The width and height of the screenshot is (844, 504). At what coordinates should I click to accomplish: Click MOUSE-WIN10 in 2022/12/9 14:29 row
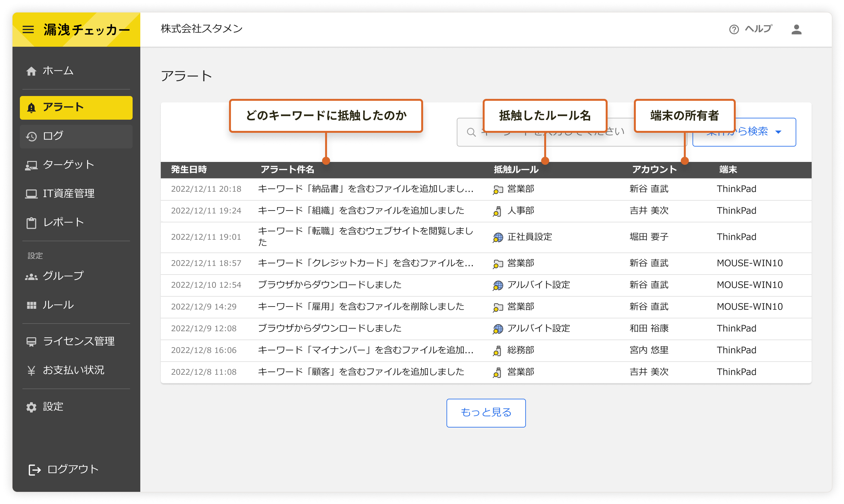tap(749, 307)
